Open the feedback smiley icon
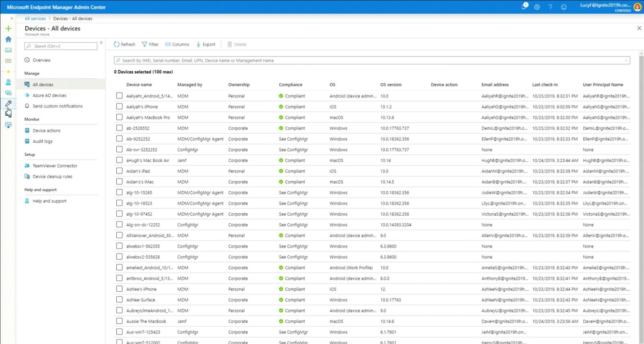This screenshot has width=644, height=344. (x=563, y=7)
